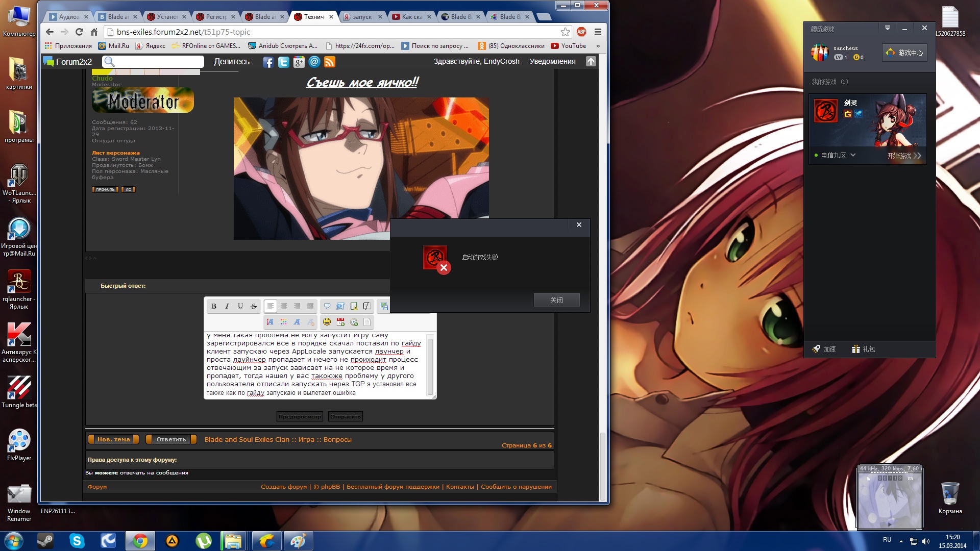Click the hidden-text icon in editor toolbar
This screenshot has height=551, width=980.
click(x=367, y=306)
